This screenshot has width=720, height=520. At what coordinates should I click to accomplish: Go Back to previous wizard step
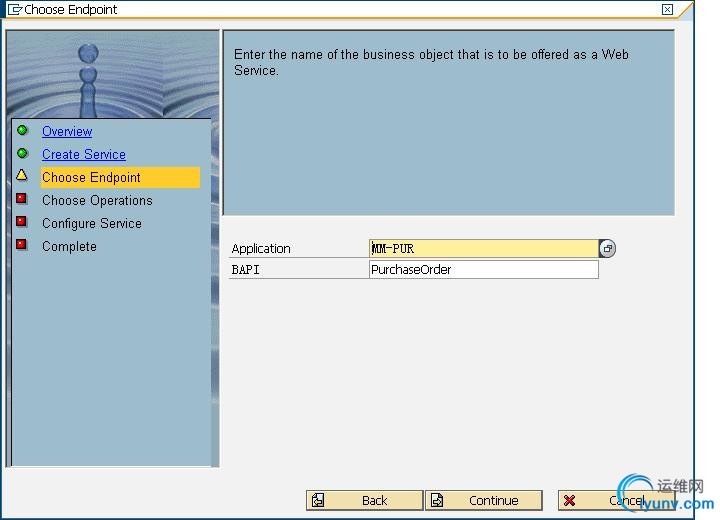point(364,500)
